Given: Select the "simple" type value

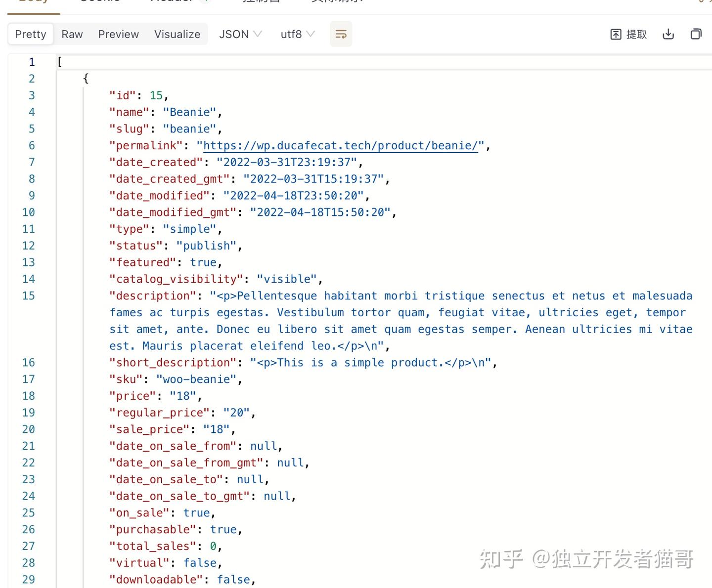Looking at the screenshot, I should click(190, 229).
